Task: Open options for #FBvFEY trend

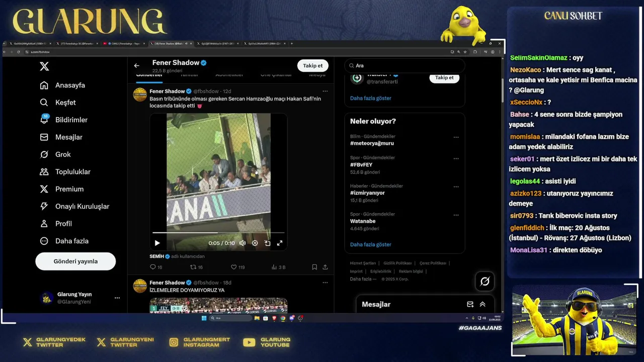Action: point(456,158)
